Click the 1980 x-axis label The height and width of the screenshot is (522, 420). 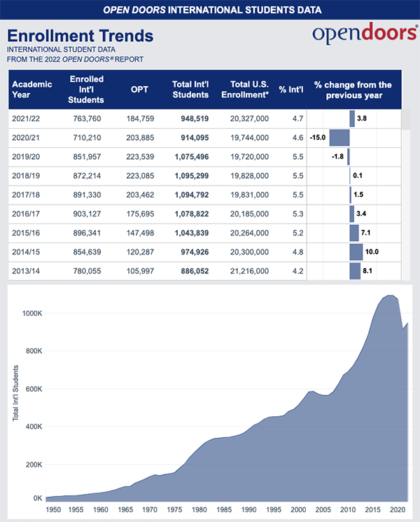click(199, 509)
